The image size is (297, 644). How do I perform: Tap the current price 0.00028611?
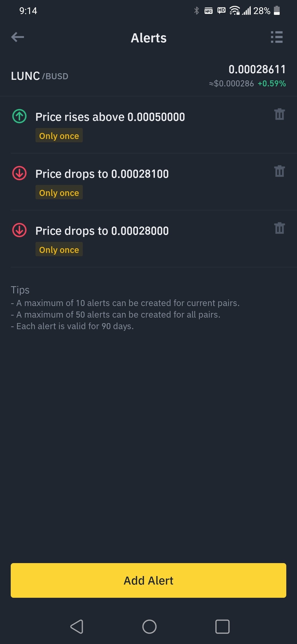[257, 69]
